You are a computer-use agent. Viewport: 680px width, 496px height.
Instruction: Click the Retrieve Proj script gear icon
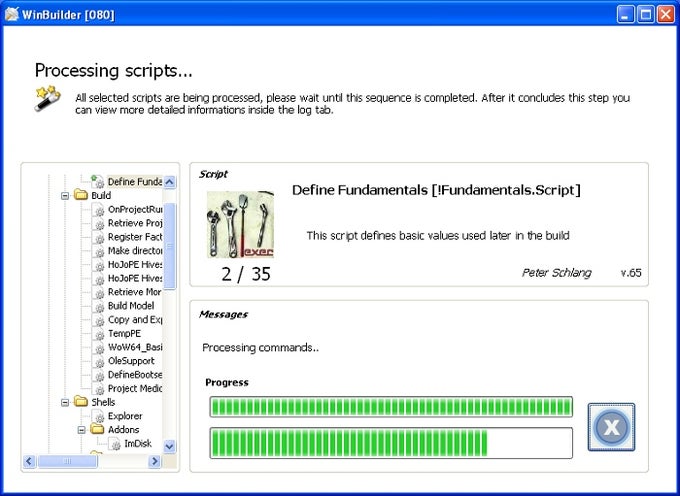coord(99,224)
